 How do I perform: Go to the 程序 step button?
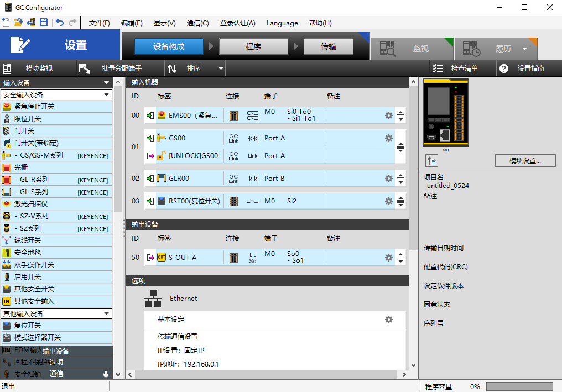tap(253, 46)
